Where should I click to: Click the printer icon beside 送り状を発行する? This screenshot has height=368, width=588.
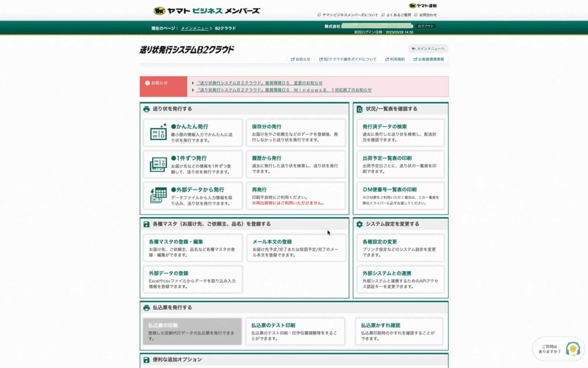click(x=146, y=109)
